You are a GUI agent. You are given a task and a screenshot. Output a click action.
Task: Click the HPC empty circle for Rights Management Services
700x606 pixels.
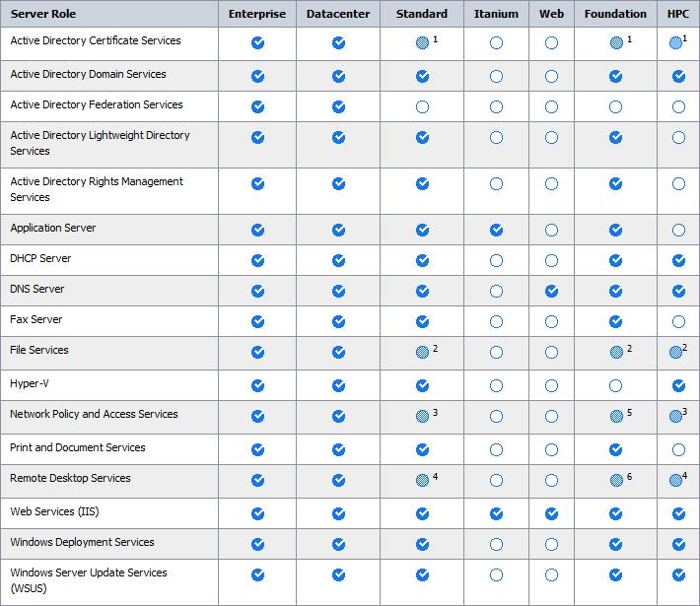[678, 184]
